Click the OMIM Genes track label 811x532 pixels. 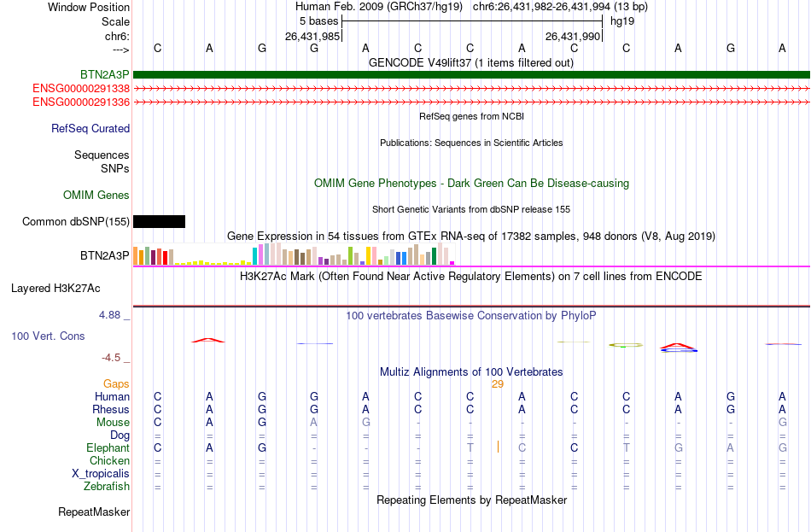[96, 195]
